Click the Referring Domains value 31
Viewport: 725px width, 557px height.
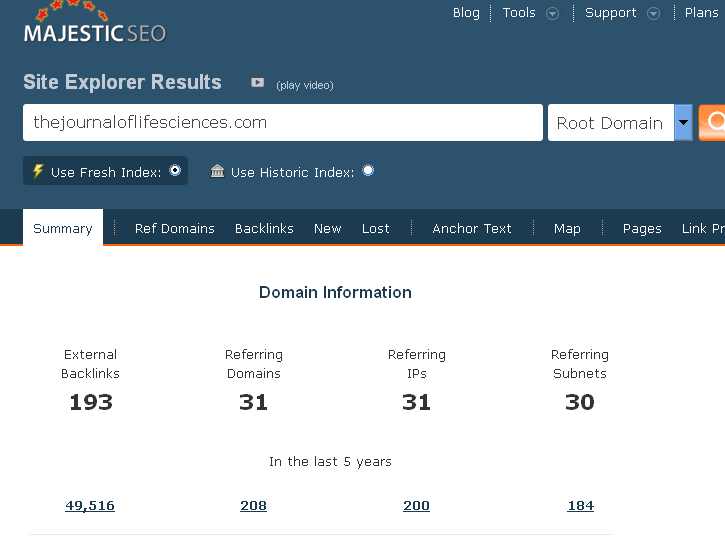pyautogui.click(x=253, y=402)
